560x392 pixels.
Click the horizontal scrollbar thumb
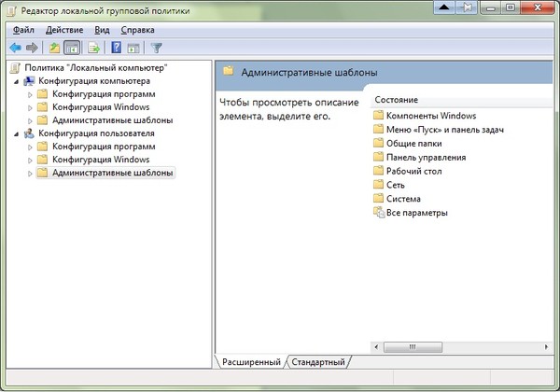pyautogui.click(x=413, y=346)
